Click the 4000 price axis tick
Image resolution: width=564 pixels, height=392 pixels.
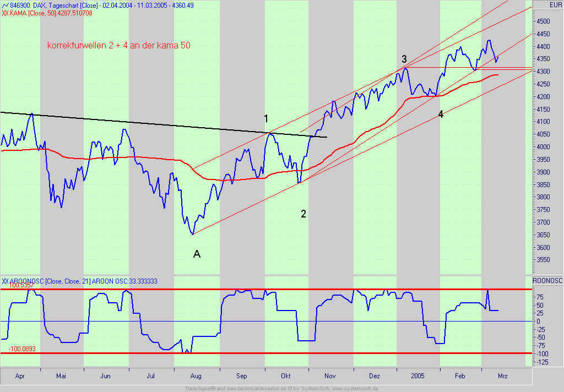coord(543,147)
